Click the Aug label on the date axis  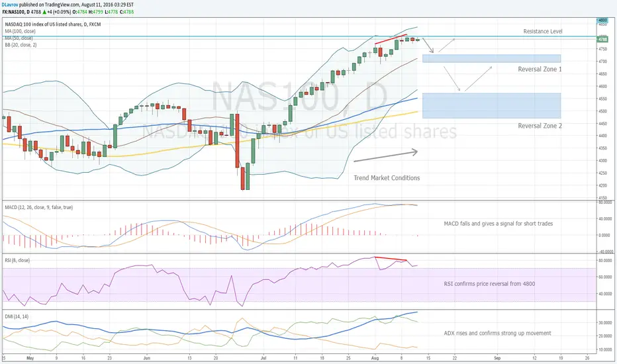(x=375, y=358)
